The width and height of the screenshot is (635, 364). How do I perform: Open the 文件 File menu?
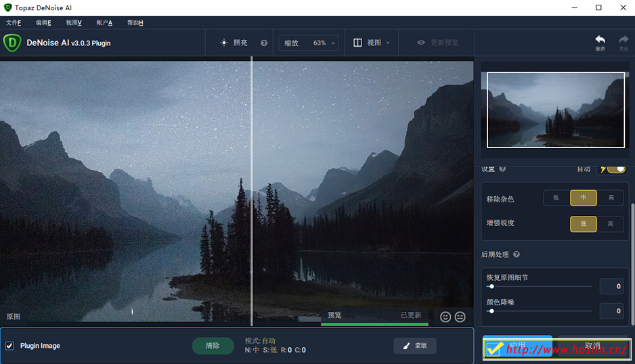coord(14,23)
